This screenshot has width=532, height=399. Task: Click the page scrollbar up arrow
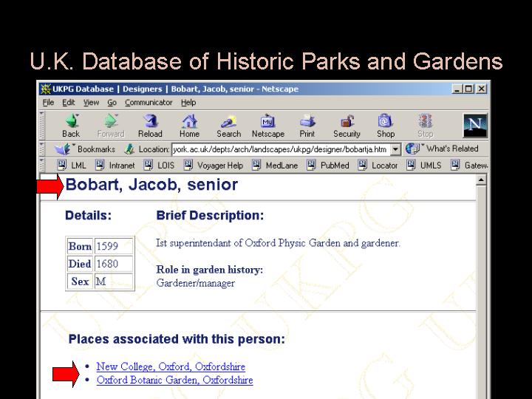[482, 180]
